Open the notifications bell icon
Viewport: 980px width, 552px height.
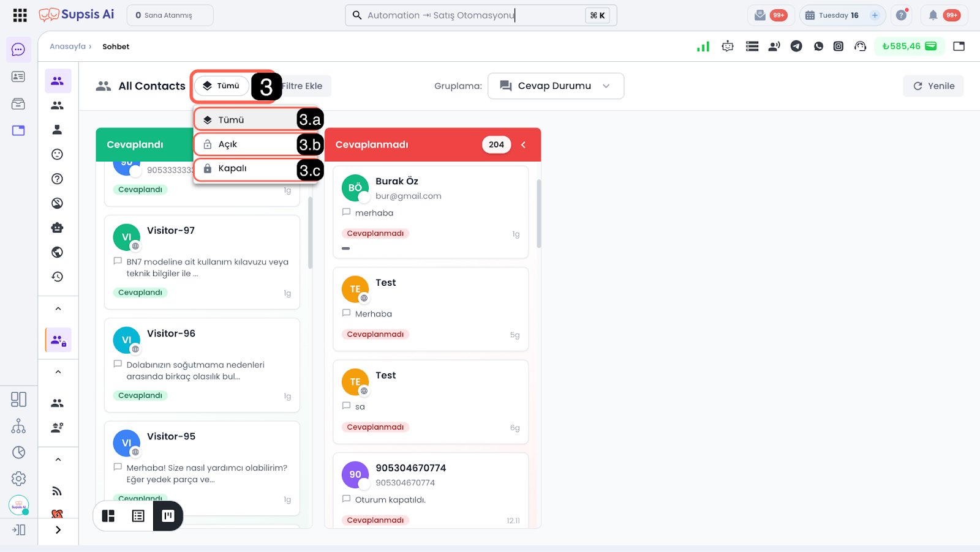pyautogui.click(x=933, y=15)
